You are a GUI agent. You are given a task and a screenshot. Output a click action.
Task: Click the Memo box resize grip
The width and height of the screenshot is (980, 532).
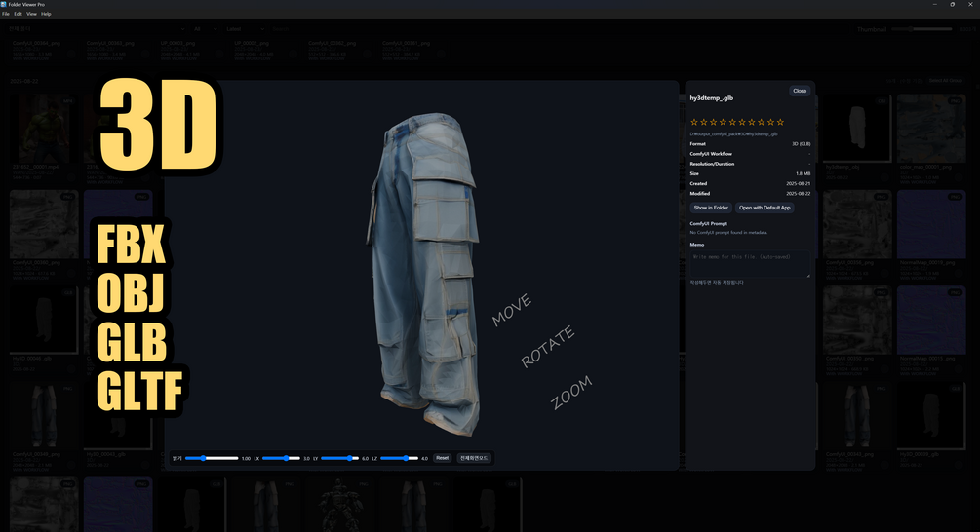click(x=808, y=276)
